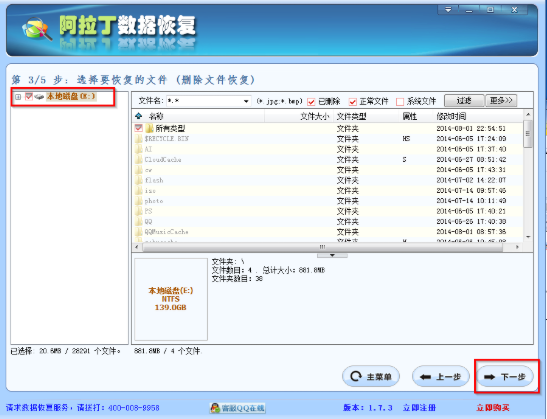Click the drive icon of 本地磁盘 (E:) in tree
This screenshot has height=419, width=547.
(39, 97)
